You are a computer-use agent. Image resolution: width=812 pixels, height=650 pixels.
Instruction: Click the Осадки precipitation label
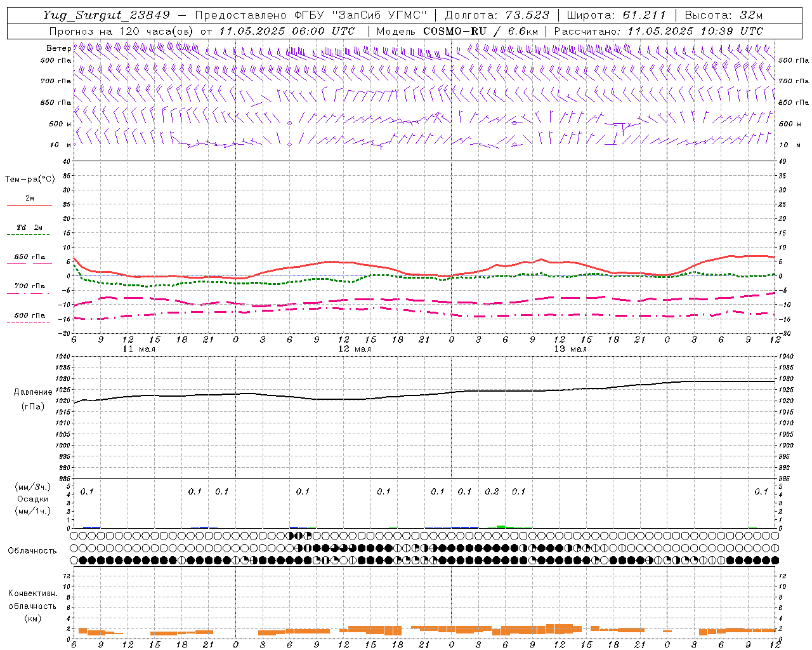(x=33, y=499)
